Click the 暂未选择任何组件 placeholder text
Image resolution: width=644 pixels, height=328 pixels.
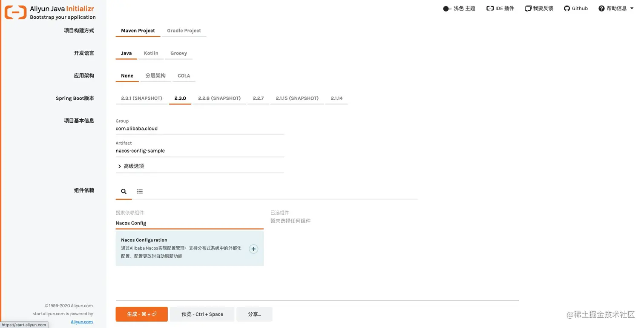coord(290,221)
